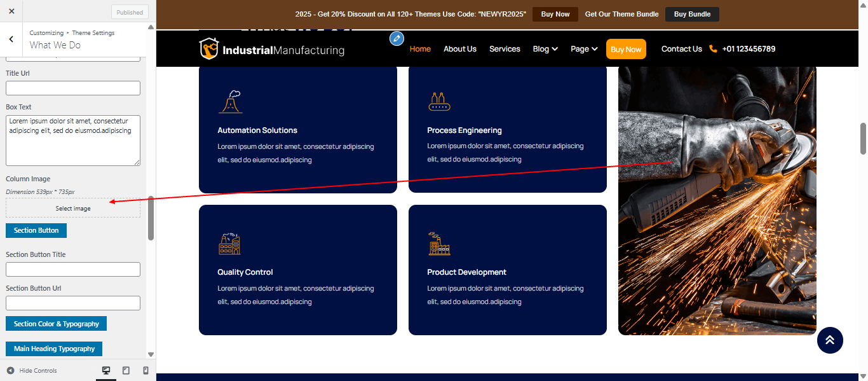Click the Process Engineering card title
868x381 pixels.
tap(465, 130)
